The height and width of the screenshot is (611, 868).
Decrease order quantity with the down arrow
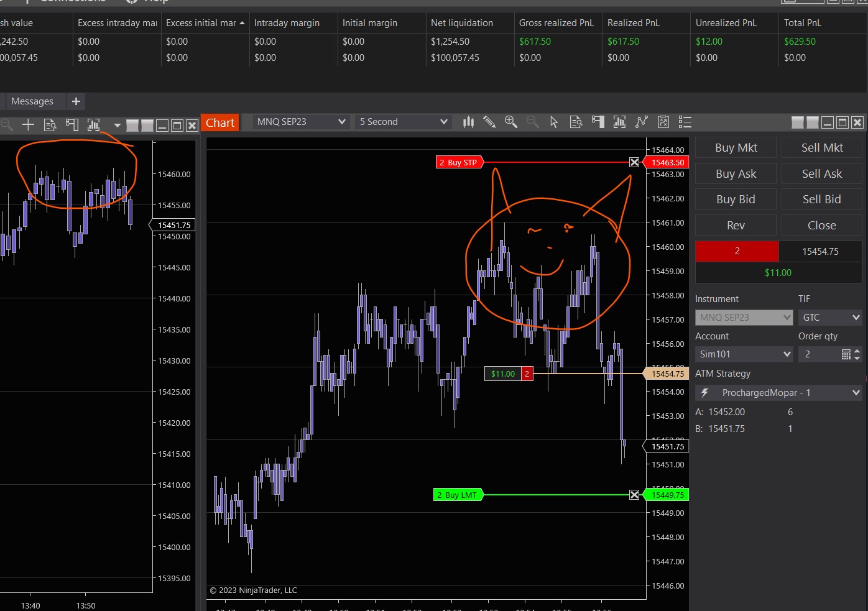[x=857, y=358]
